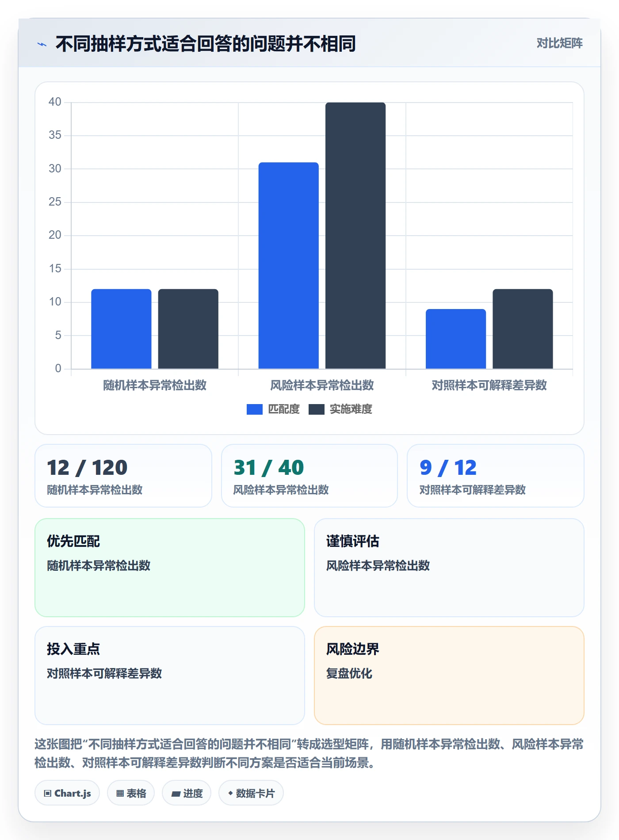
Task: Click the square icon in the Chart.js chip
Action: point(48,794)
